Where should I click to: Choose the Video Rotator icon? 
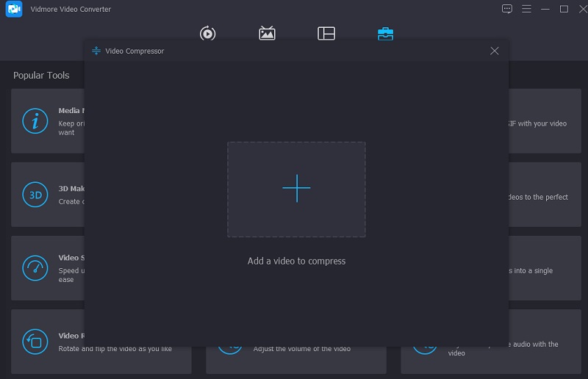tap(35, 342)
